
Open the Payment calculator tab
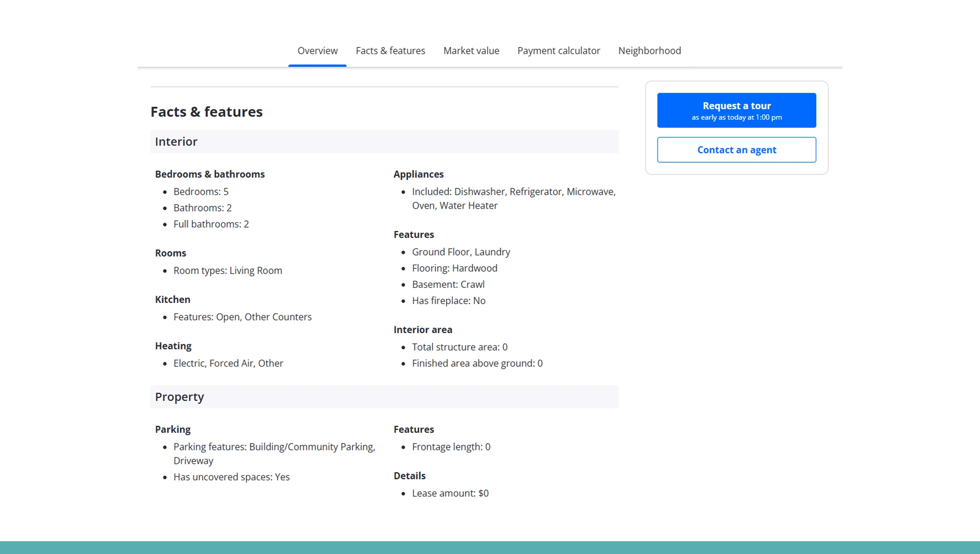tap(558, 51)
